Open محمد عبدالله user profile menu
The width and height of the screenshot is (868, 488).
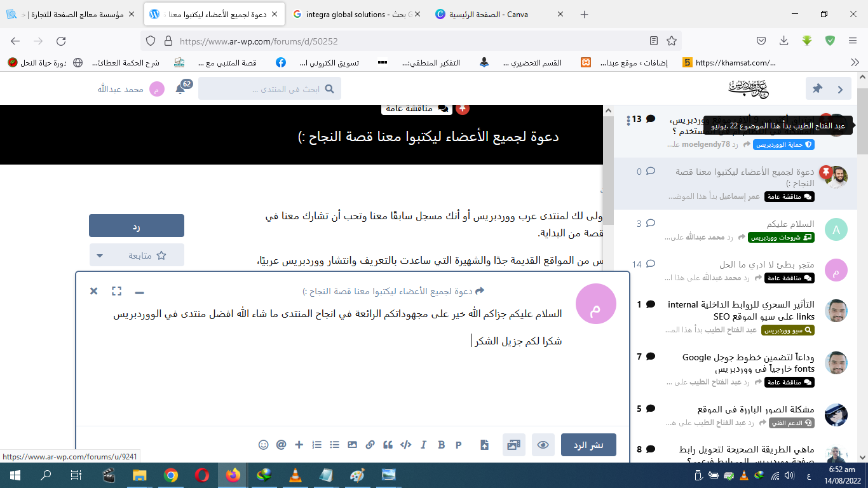coord(131,89)
